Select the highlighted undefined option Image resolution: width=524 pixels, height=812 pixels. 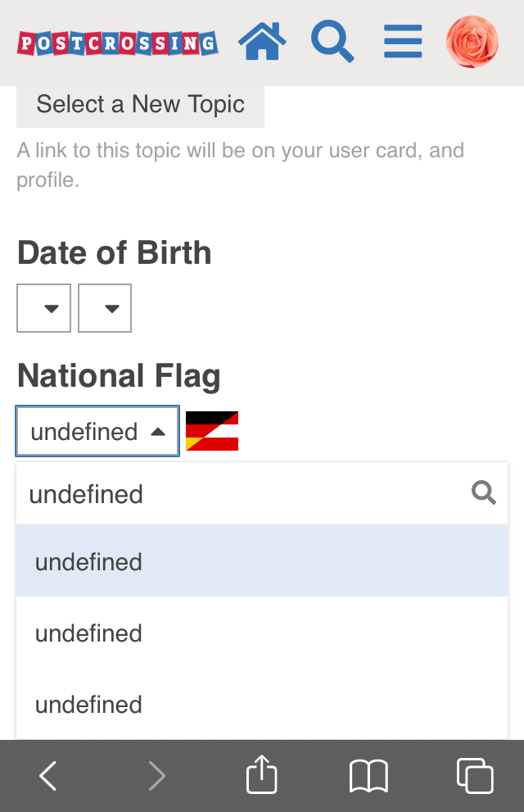click(x=262, y=560)
